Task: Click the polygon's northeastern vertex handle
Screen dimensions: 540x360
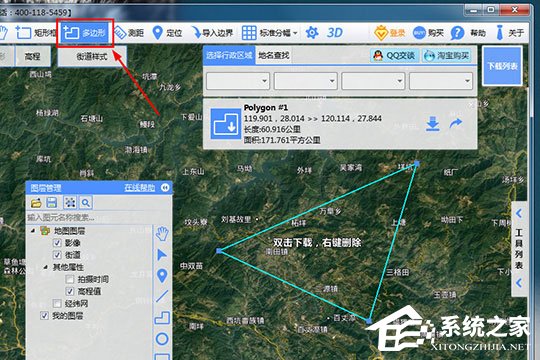Action: [417, 163]
